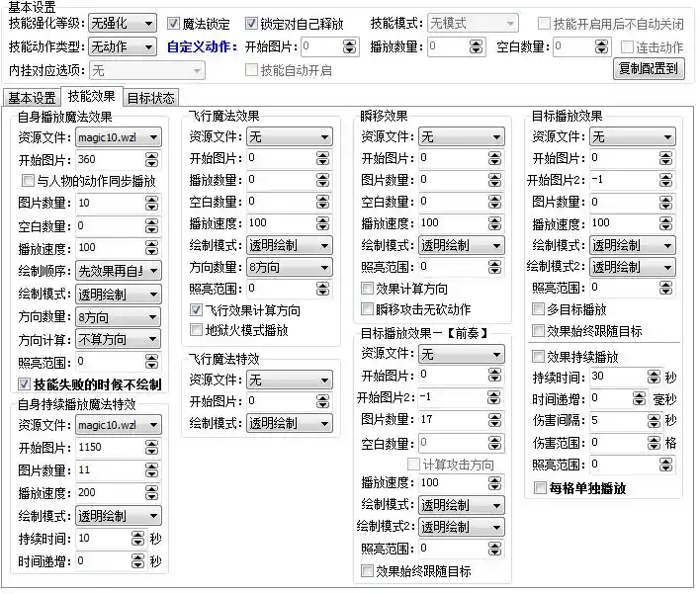Click the 复制配置到 button
Viewport: 700px width, 594px height.
(x=649, y=69)
